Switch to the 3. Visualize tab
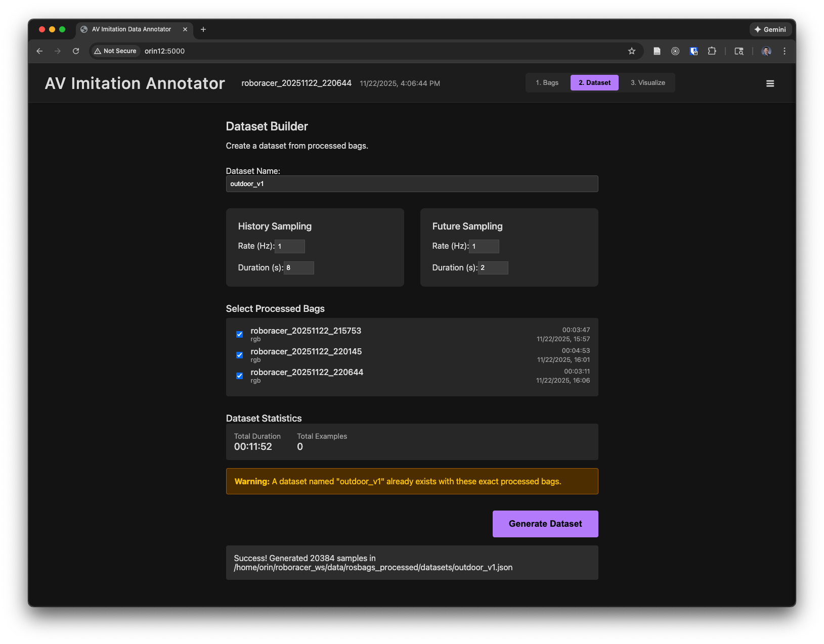 tap(647, 83)
